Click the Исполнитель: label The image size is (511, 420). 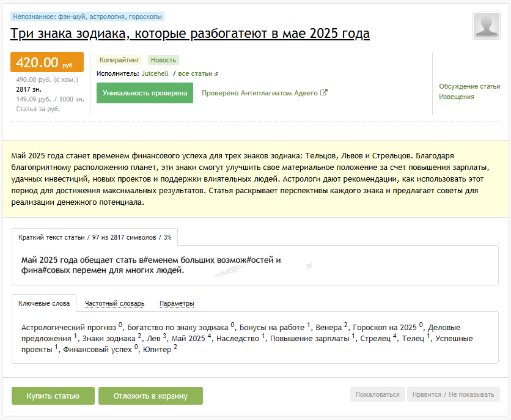tap(117, 73)
